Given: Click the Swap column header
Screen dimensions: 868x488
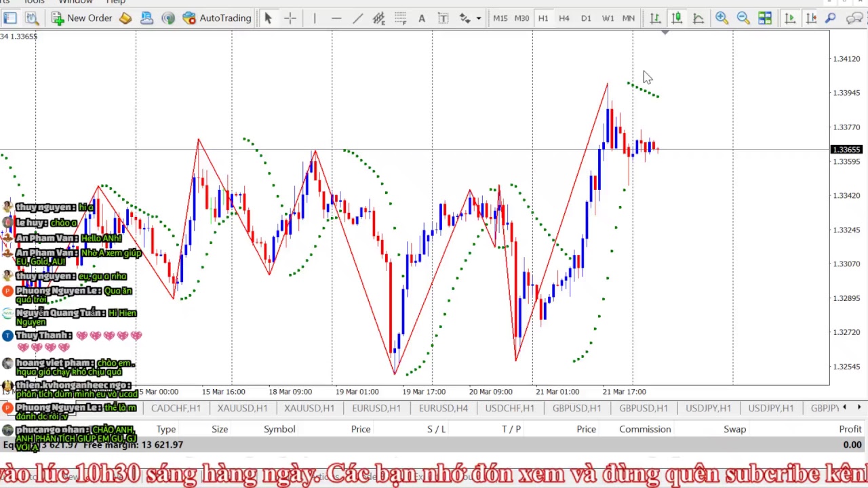Looking at the screenshot, I should pyautogui.click(x=734, y=429).
